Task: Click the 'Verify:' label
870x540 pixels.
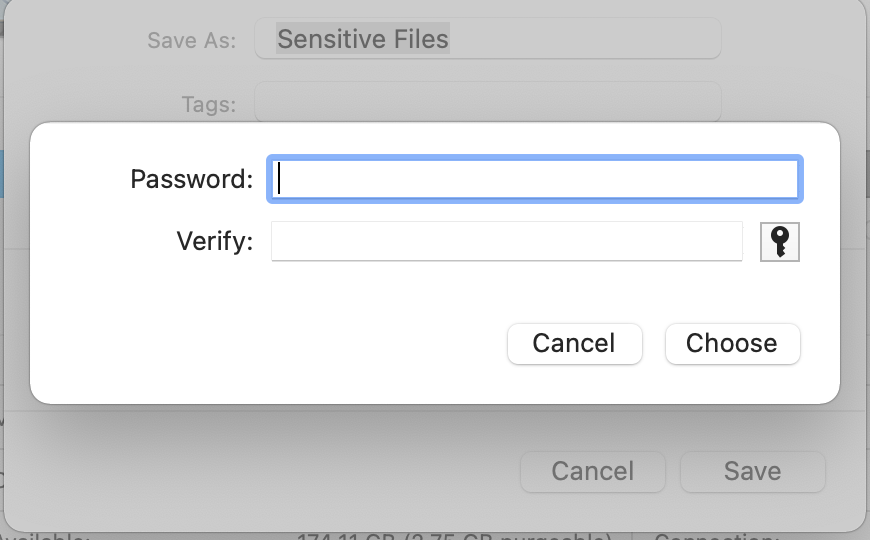Action: [215, 241]
